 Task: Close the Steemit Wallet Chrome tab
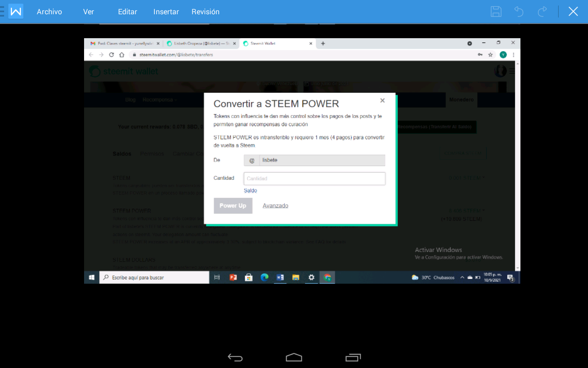311,43
